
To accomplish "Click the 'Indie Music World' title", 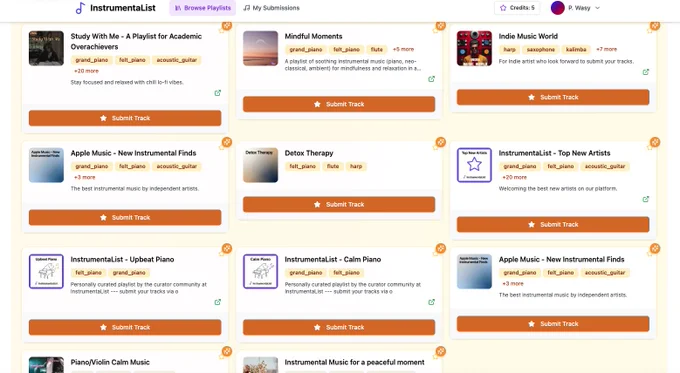I will pyautogui.click(x=528, y=36).
